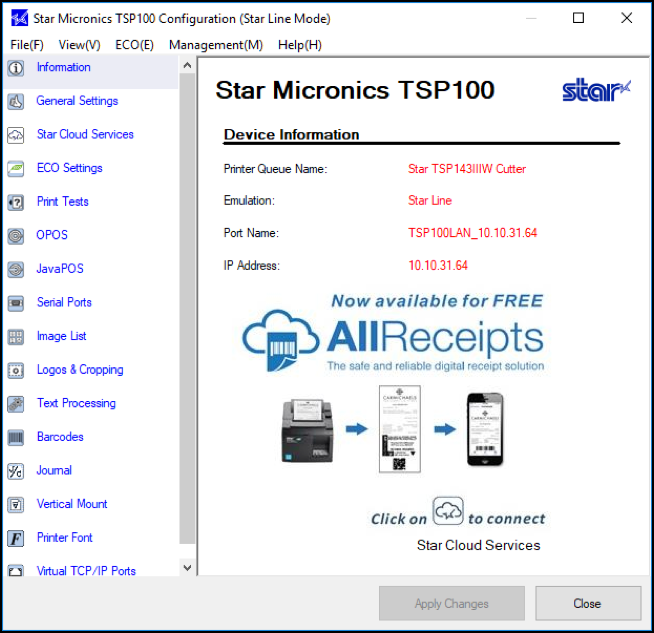Open General Settings page

(77, 101)
